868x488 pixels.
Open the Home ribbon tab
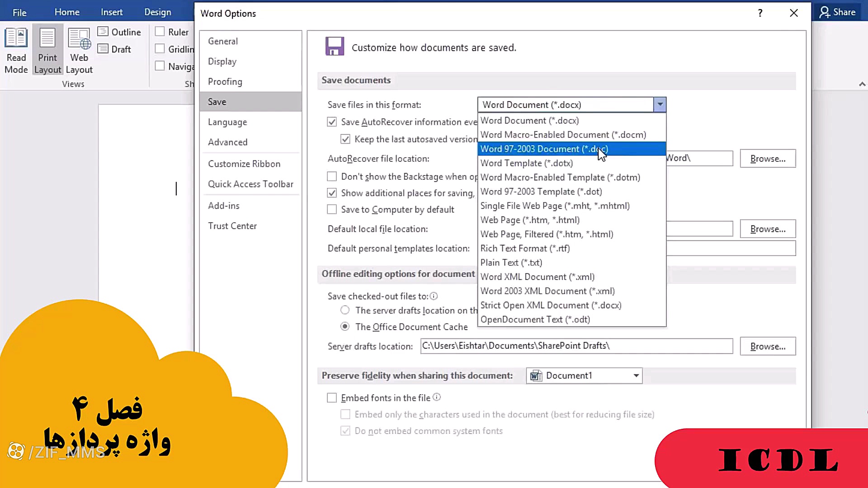click(x=67, y=12)
